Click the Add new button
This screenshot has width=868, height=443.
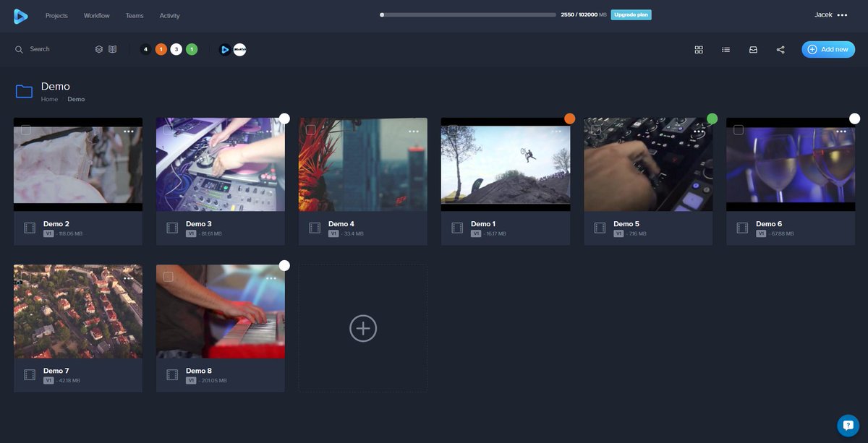tap(828, 49)
